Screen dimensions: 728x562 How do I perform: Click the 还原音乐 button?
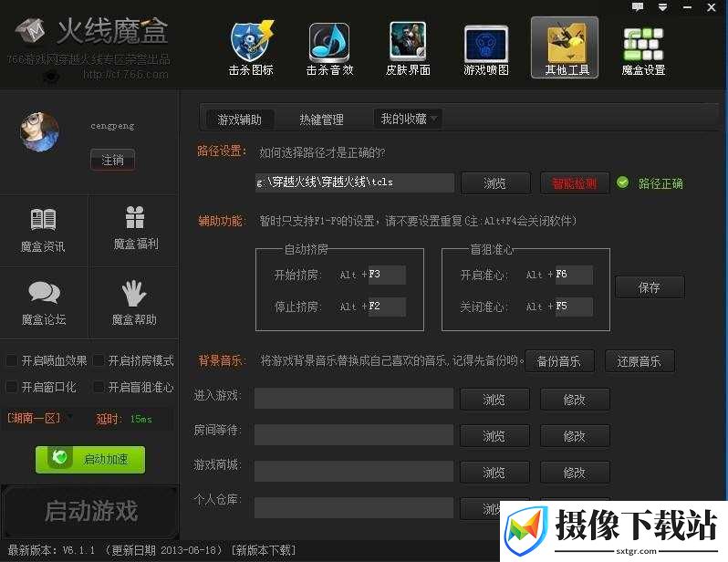(640, 361)
